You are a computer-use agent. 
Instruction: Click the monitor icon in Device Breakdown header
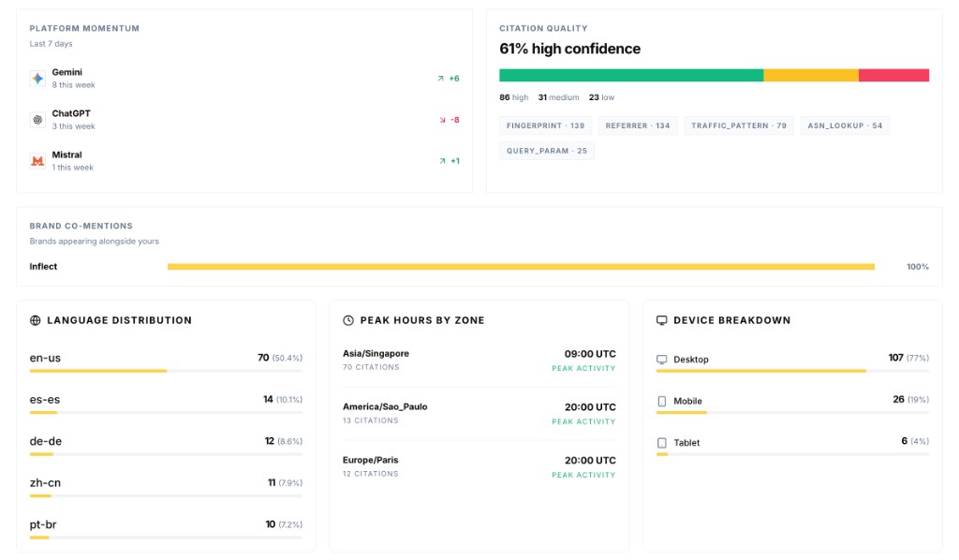click(x=661, y=320)
